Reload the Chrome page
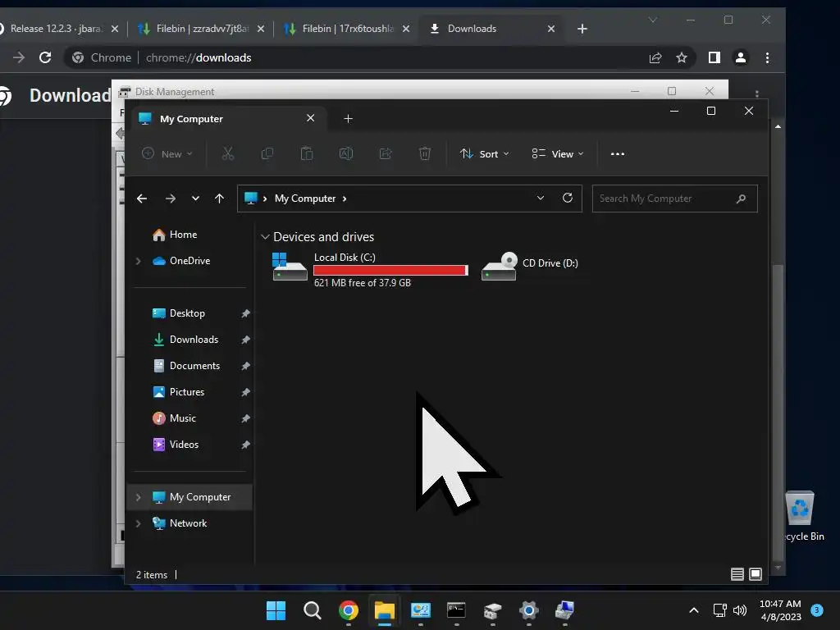 pyautogui.click(x=45, y=57)
